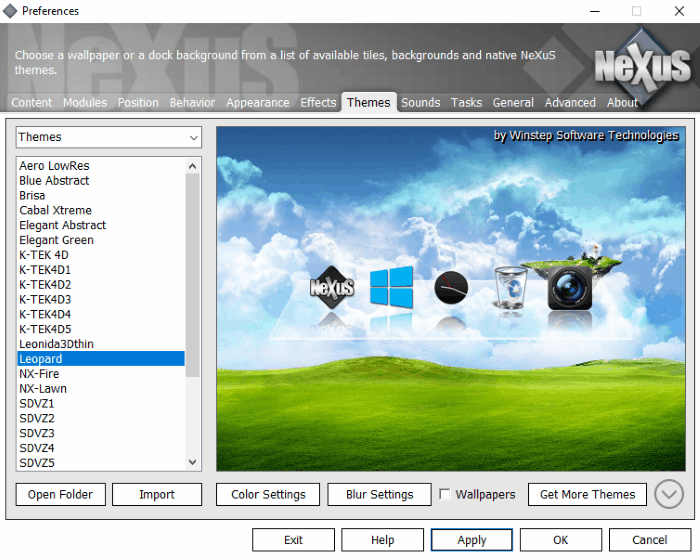Image resolution: width=700 pixels, height=560 pixels.
Task: Select the K-TEK 4D theme
Action: (101, 255)
